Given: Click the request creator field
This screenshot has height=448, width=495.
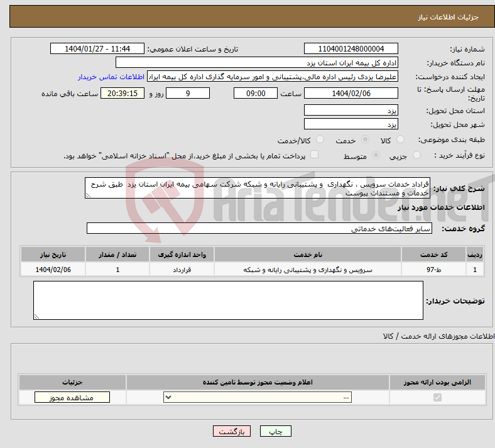Looking at the screenshot, I should pyautogui.click(x=273, y=77).
